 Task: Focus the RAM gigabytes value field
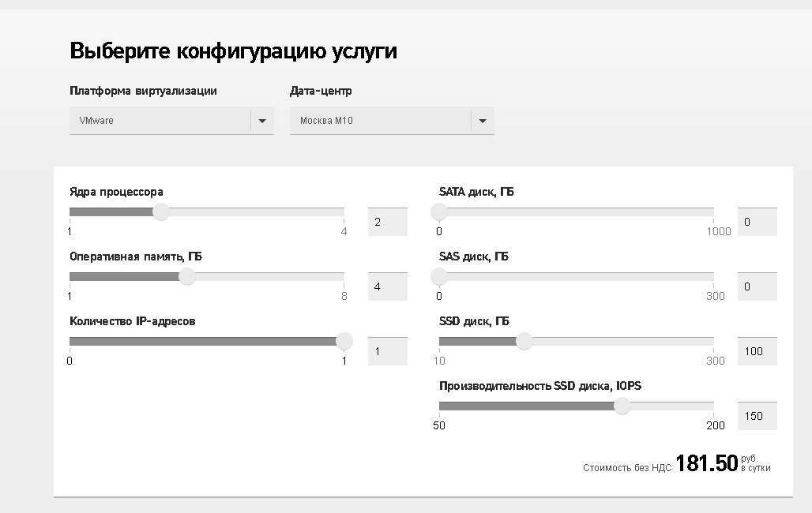click(x=387, y=286)
